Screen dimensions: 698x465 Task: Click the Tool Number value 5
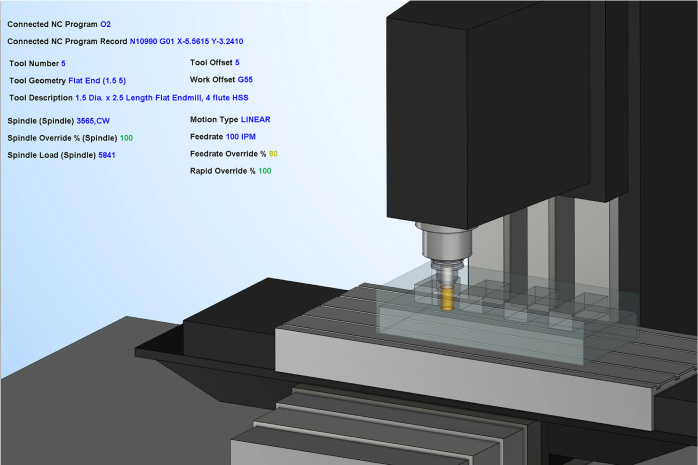coord(63,63)
